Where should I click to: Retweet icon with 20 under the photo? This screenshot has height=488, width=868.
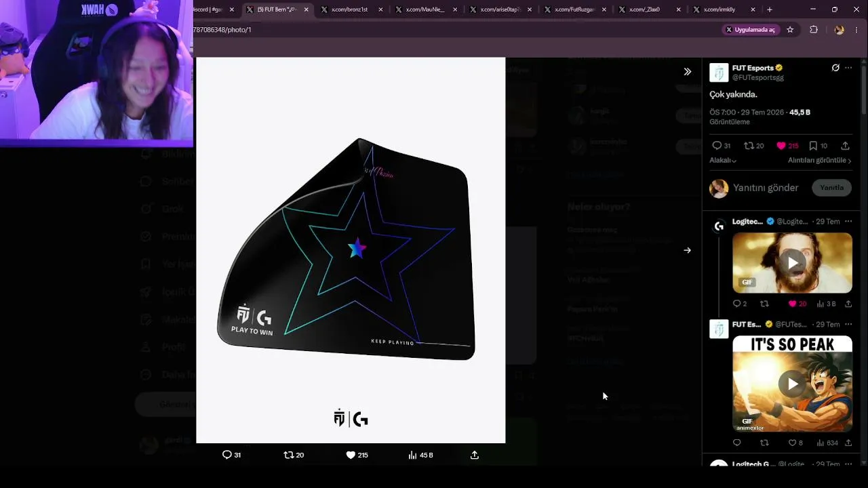(294, 455)
